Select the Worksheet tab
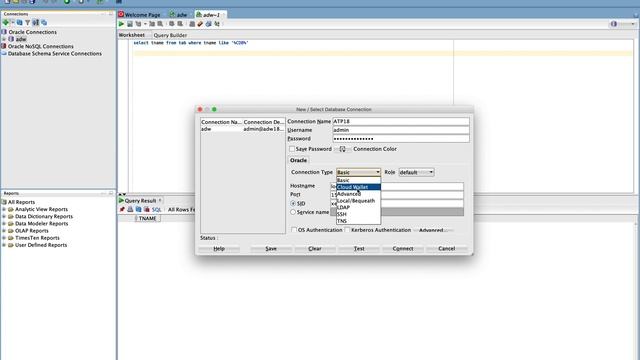The image size is (640, 360). 131,35
